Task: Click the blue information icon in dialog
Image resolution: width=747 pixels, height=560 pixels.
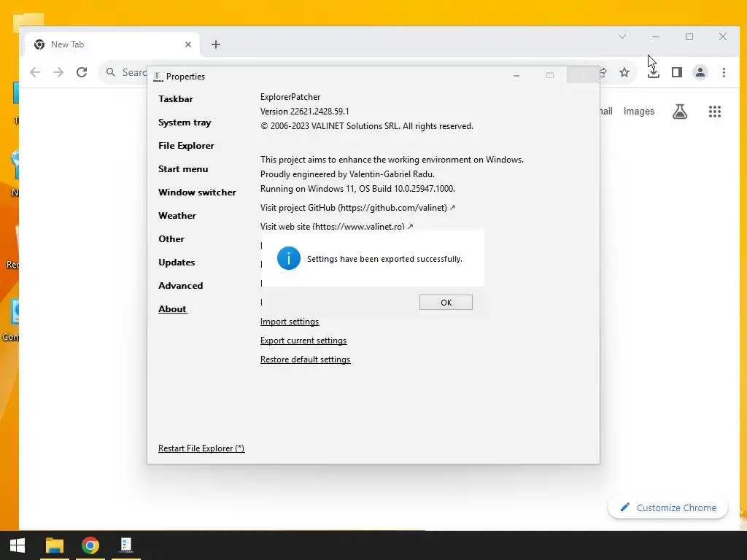Action: (x=289, y=258)
